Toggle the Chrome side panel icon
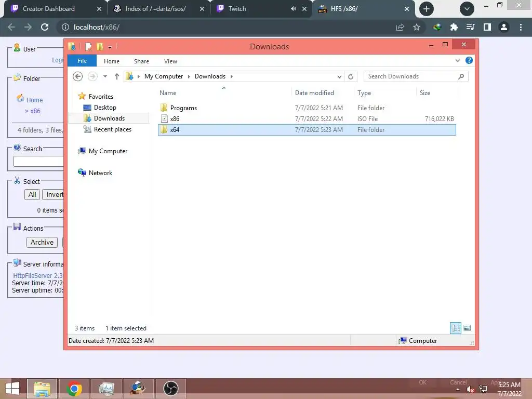The height and width of the screenshot is (399, 532). [487, 27]
